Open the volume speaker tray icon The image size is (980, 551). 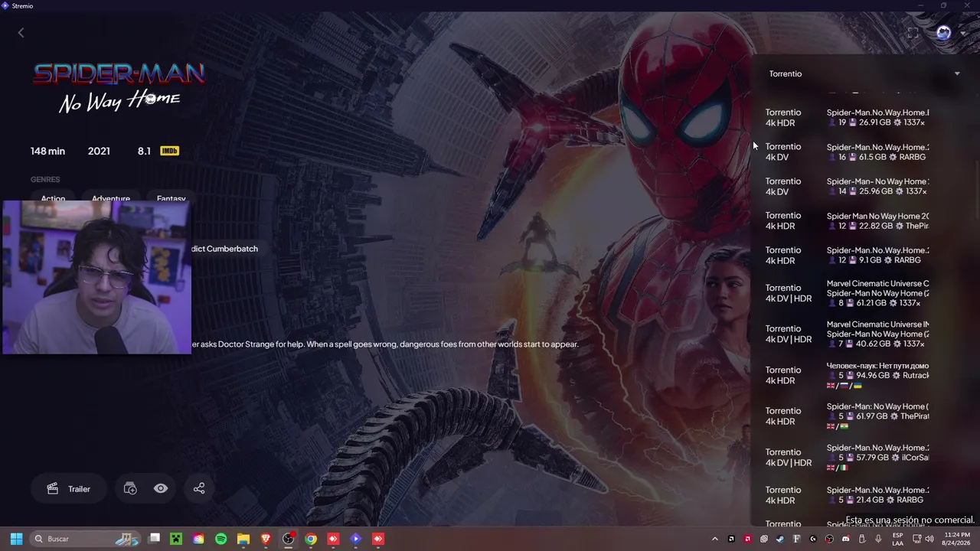pyautogui.click(x=929, y=539)
